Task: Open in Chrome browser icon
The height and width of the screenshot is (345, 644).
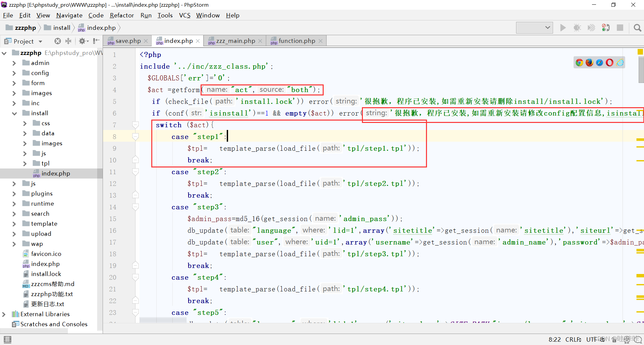Action: click(579, 63)
